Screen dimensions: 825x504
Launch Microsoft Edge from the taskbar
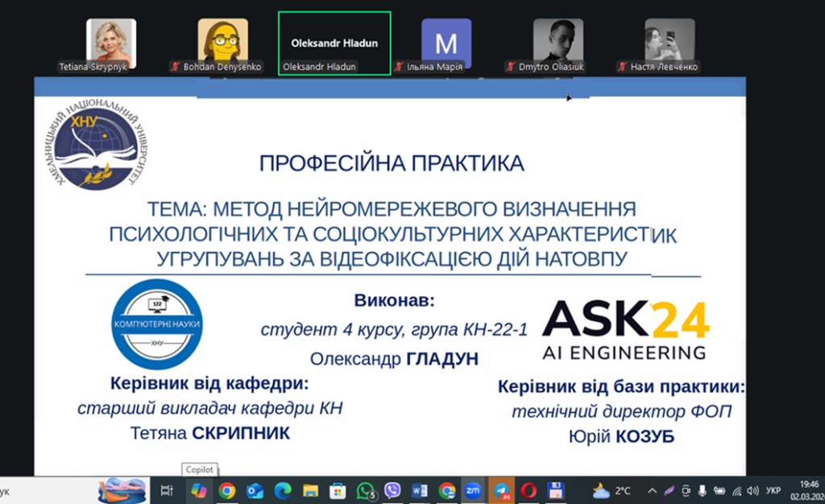(282, 490)
